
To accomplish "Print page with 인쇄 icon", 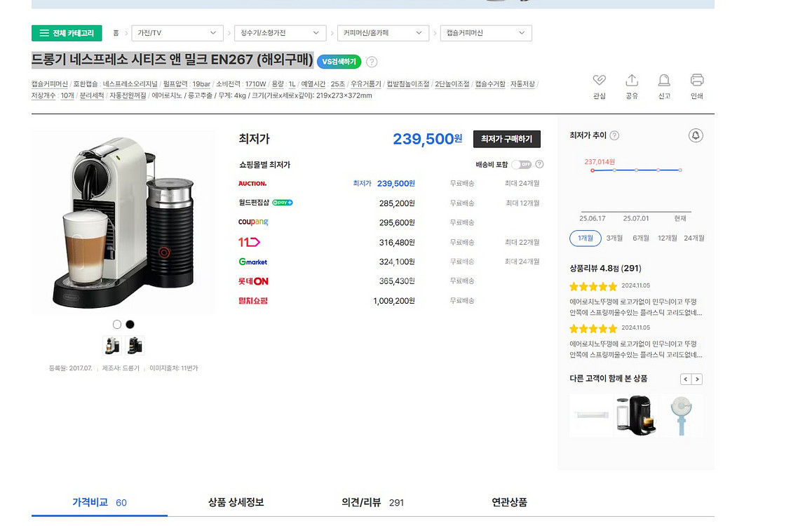I will (697, 86).
